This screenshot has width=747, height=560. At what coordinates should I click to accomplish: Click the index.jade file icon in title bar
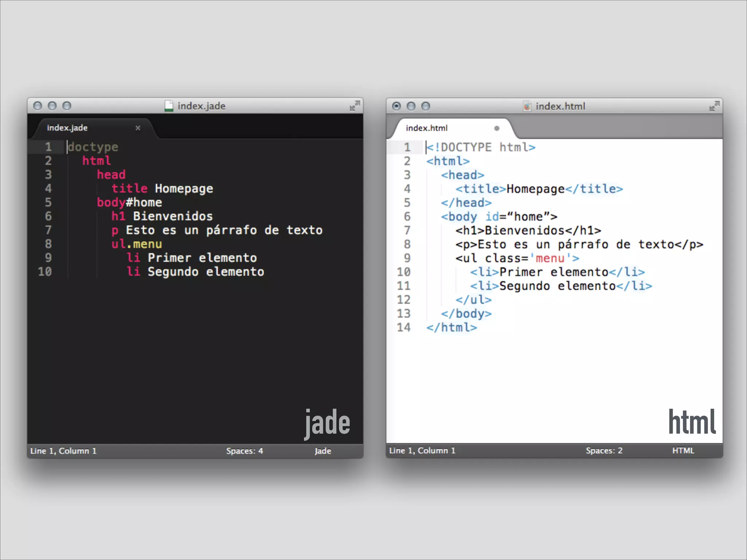click(x=169, y=106)
